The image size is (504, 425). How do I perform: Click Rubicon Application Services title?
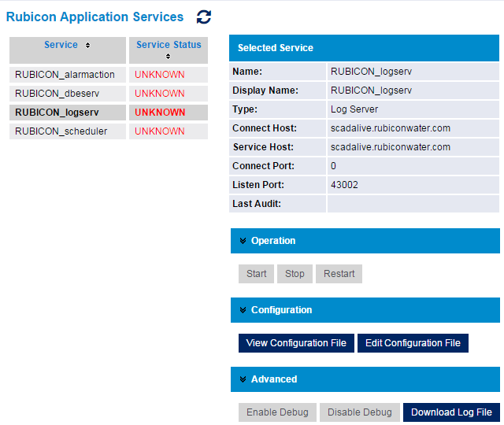click(94, 17)
